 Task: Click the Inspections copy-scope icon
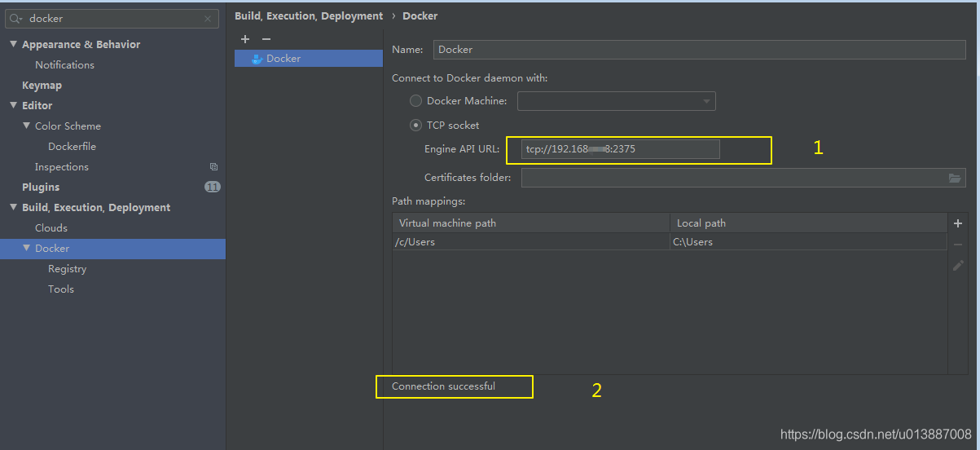(213, 166)
